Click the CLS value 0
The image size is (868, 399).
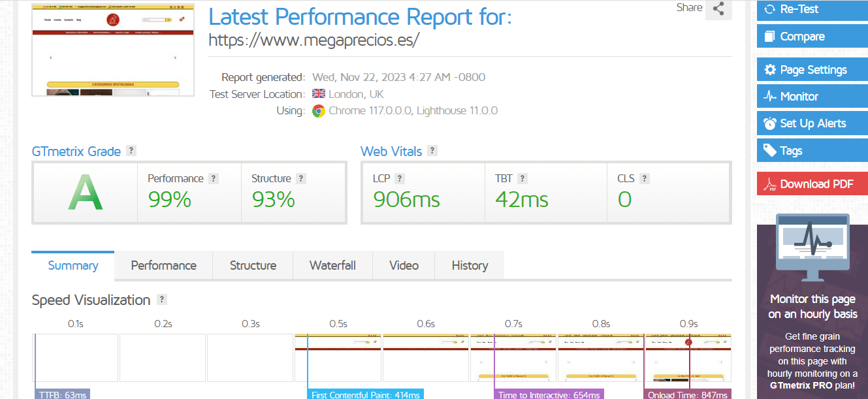coord(624,199)
